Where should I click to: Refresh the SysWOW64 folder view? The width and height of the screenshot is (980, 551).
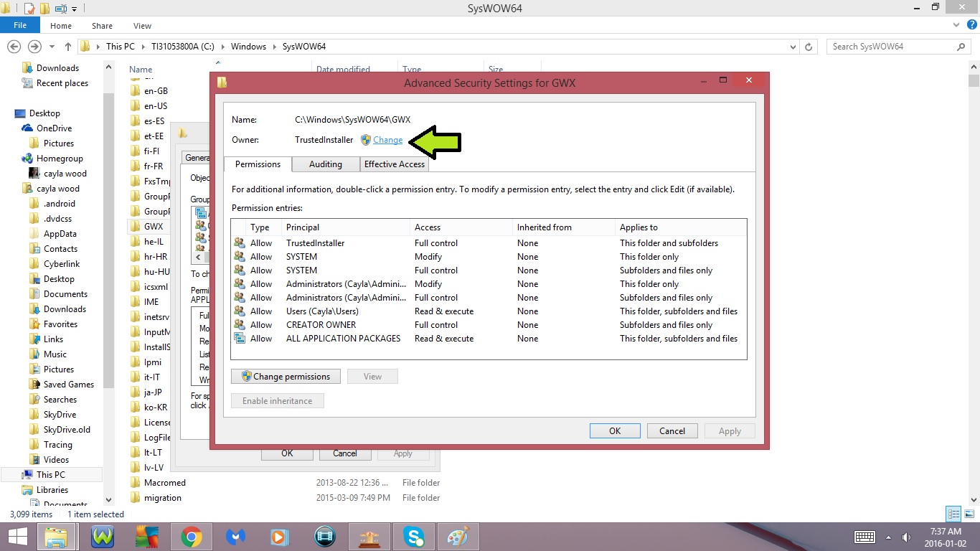point(809,47)
